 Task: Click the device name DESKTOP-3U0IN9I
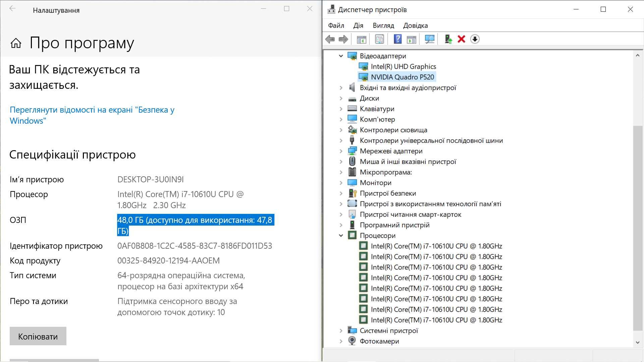click(151, 180)
